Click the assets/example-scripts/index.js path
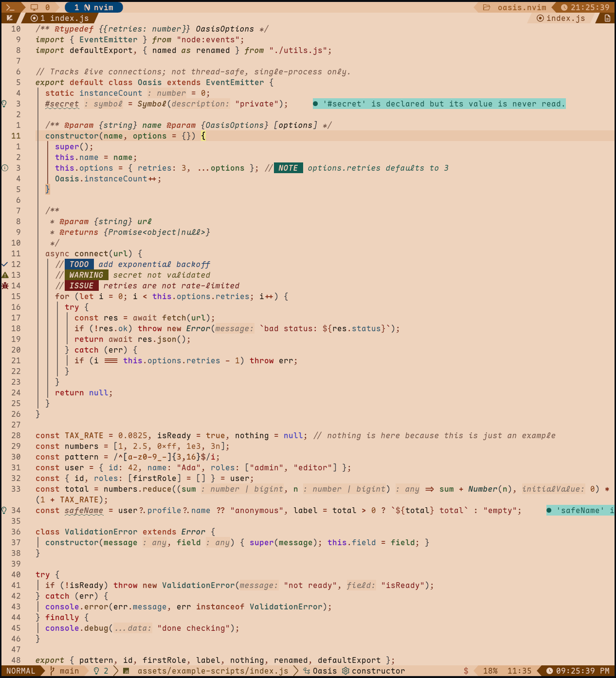This screenshot has height=678, width=616. [x=213, y=671]
